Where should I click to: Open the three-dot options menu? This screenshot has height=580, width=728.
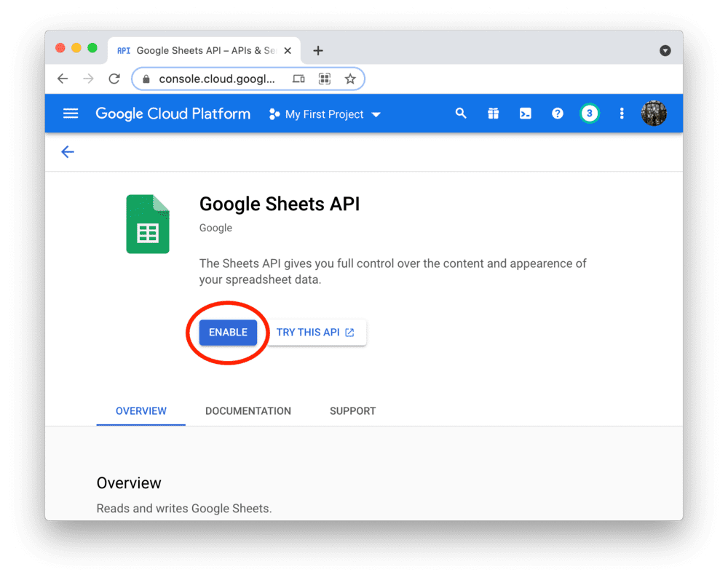[622, 114]
